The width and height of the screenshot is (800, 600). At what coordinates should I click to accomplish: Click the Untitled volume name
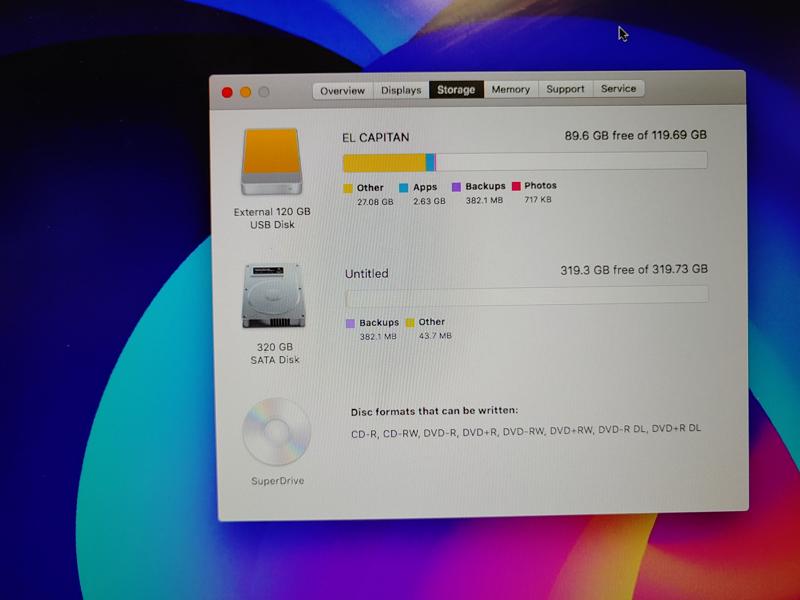(367, 274)
